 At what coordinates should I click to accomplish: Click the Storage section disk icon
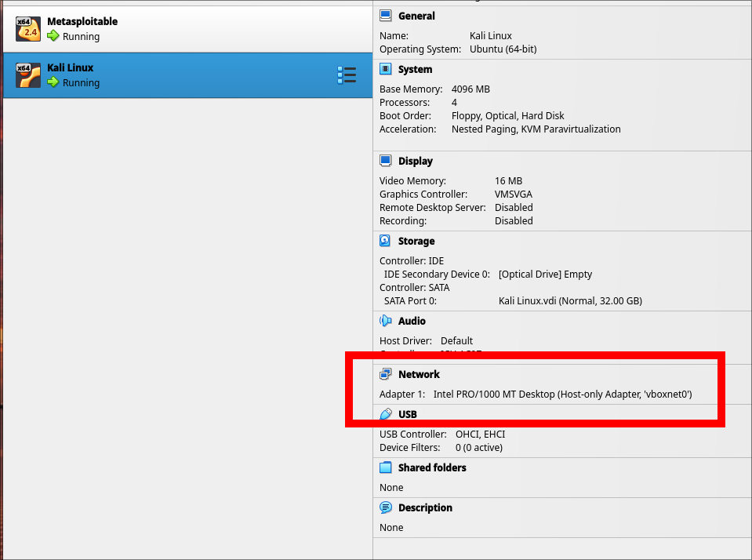click(x=385, y=241)
